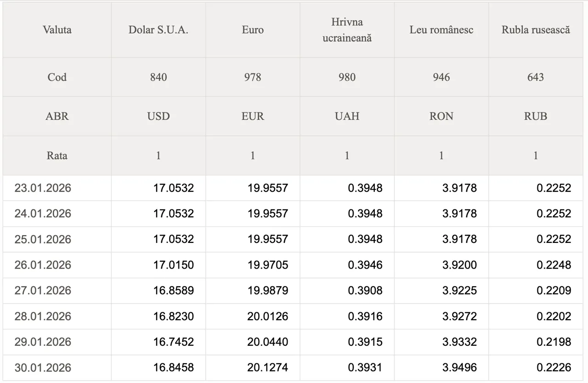The image size is (588, 383).
Task: Click the Rubla rusească column header
Action: click(536, 30)
